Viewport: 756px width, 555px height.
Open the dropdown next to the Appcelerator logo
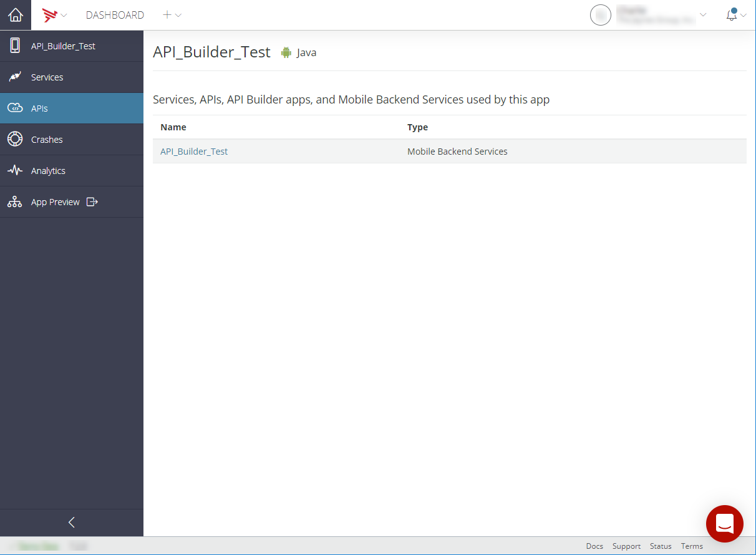(x=64, y=15)
